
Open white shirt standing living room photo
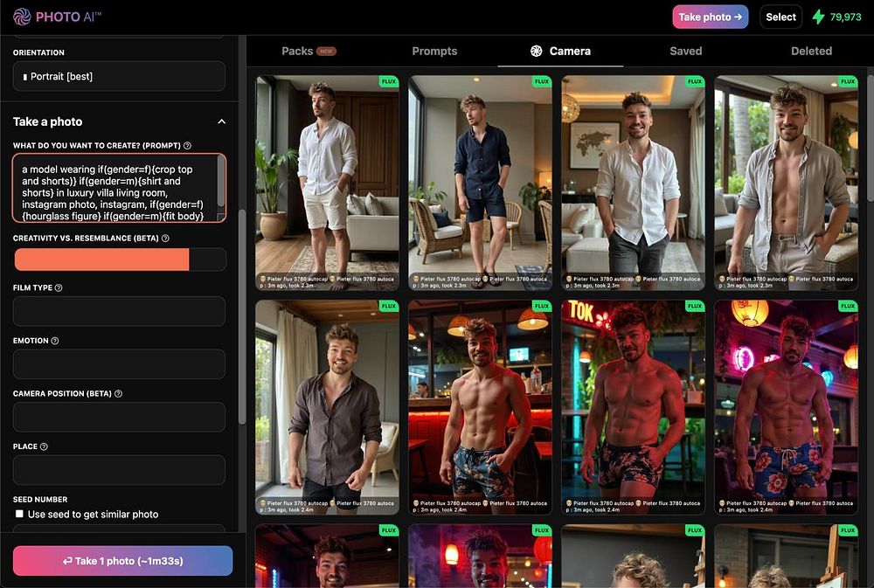click(x=327, y=183)
